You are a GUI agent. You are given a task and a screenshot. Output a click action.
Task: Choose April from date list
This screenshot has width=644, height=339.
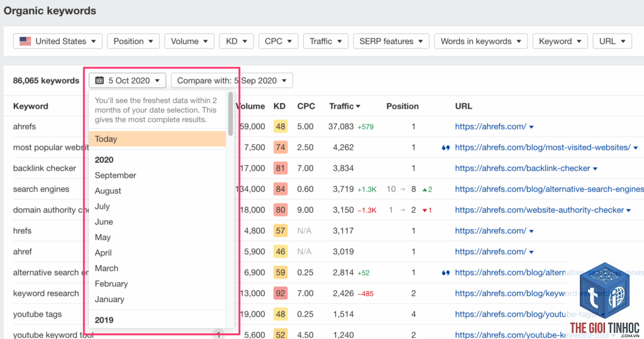tap(103, 253)
